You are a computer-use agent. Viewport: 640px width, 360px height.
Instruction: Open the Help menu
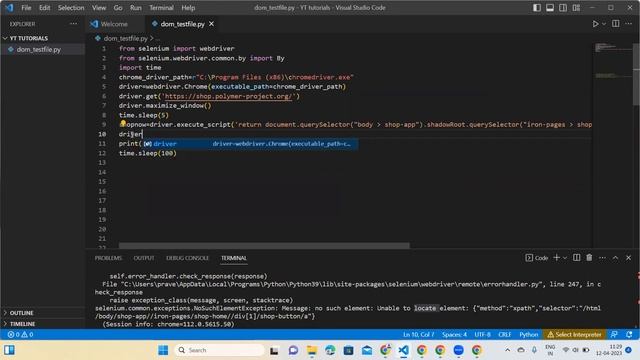click(188, 8)
